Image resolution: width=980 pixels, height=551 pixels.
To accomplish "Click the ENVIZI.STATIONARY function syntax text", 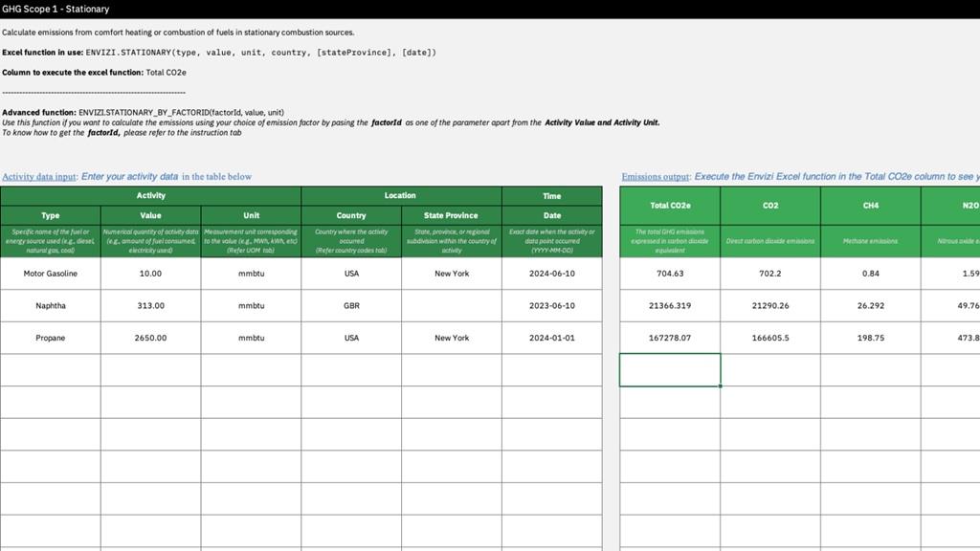I will (x=260, y=53).
